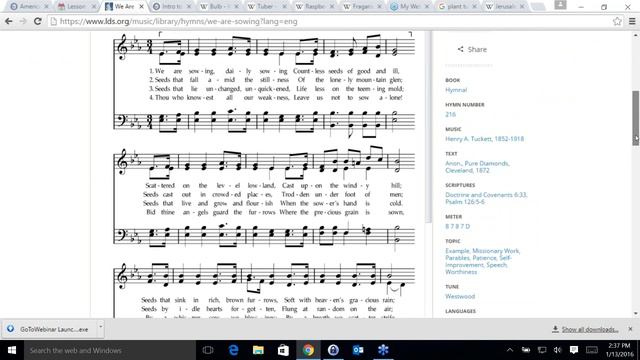Click the Search the web and Windows box
This screenshot has height=360, width=640.
point(110,350)
